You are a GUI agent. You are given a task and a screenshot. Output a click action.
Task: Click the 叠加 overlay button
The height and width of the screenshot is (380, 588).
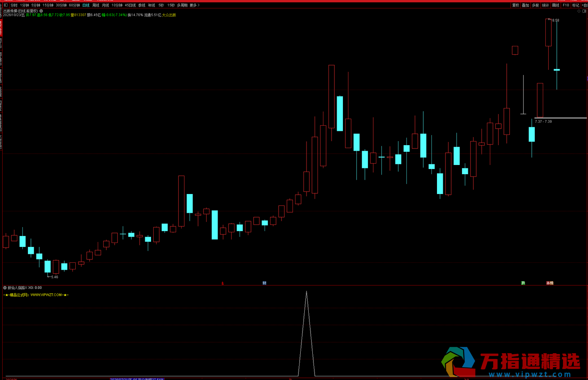click(526, 5)
